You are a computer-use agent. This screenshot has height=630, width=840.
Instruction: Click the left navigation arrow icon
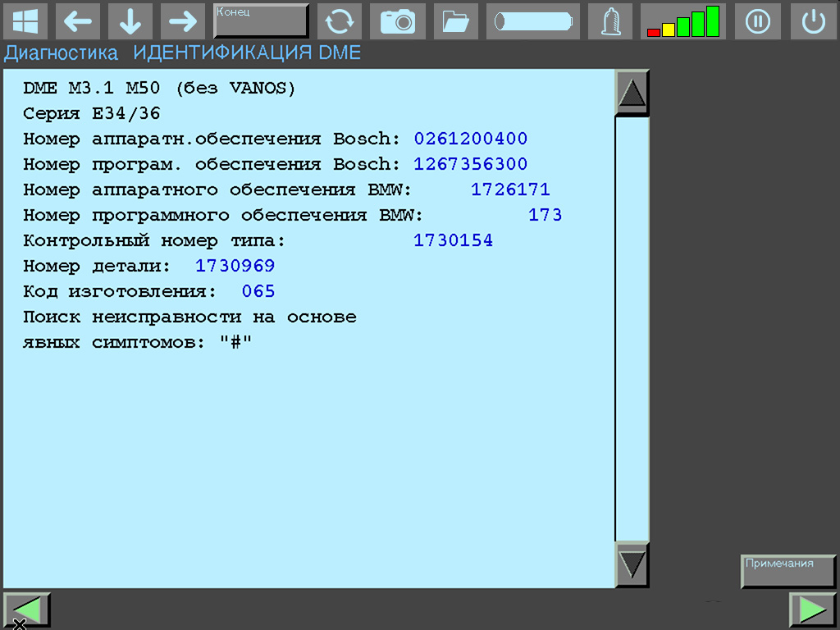coord(78,21)
